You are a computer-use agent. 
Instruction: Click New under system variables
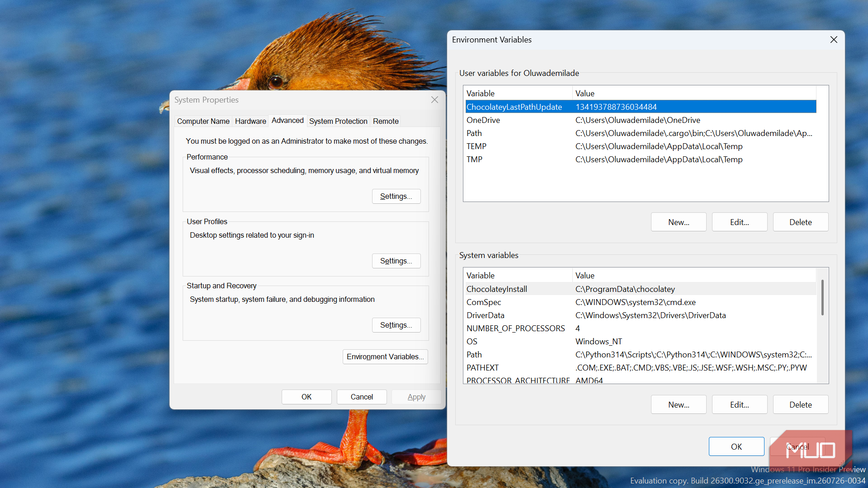(679, 405)
